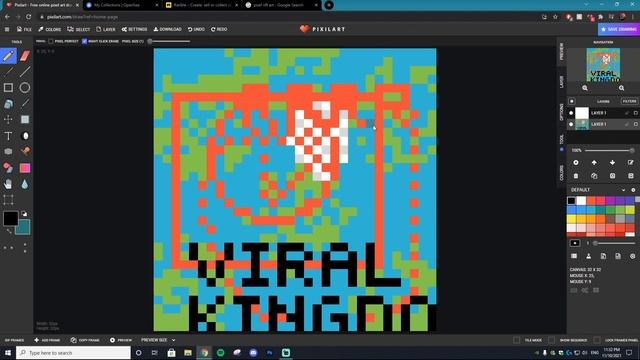This screenshot has width=640, height=360.
Task: Open palette settings gear icon
Action: coord(633,190)
